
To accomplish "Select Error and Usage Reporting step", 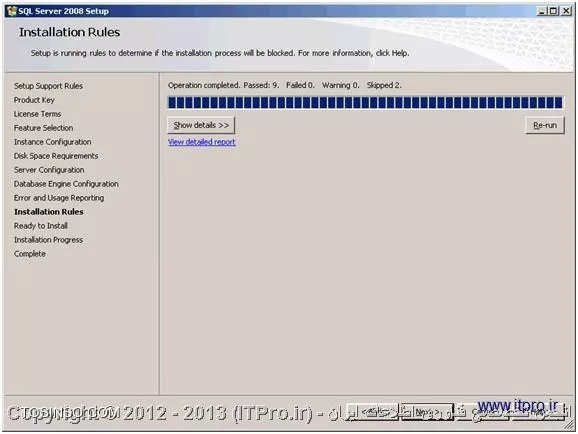I will (x=59, y=198).
